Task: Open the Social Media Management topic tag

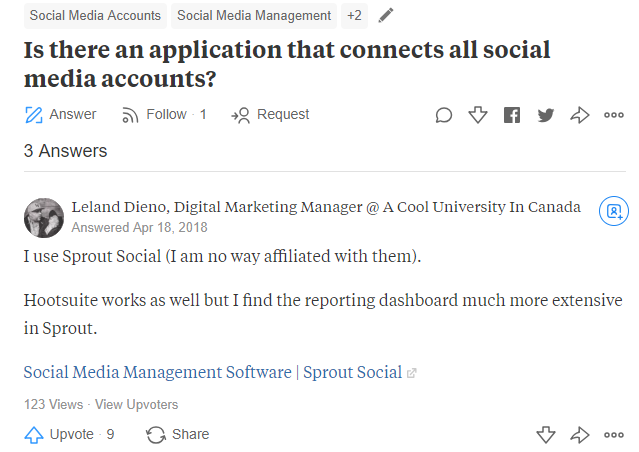Action: (254, 16)
